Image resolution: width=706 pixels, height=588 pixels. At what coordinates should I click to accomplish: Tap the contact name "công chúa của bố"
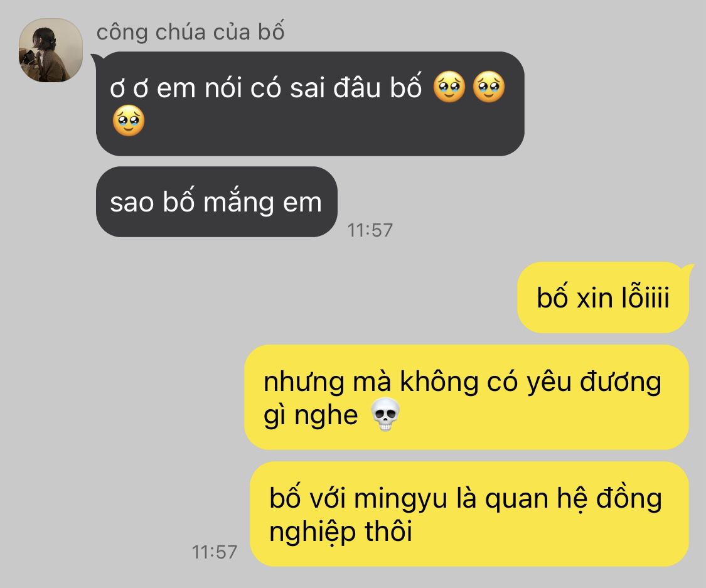click(190, 32)
